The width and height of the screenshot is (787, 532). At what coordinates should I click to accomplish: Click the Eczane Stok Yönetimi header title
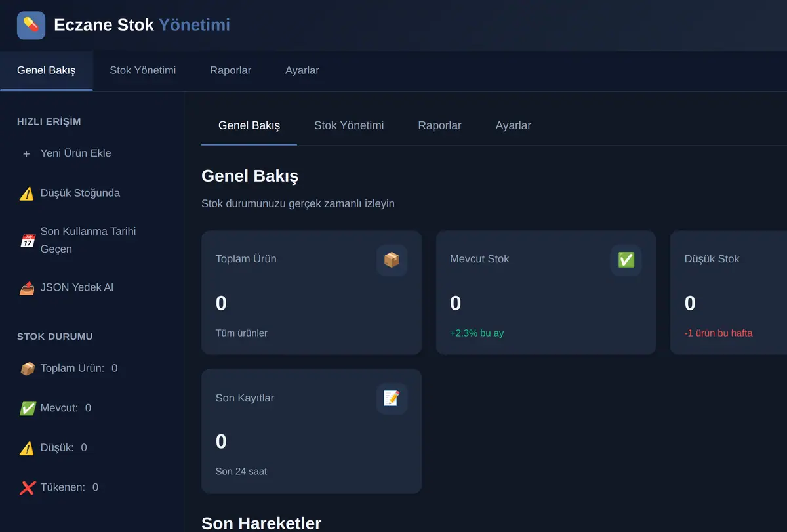(142, 25)
